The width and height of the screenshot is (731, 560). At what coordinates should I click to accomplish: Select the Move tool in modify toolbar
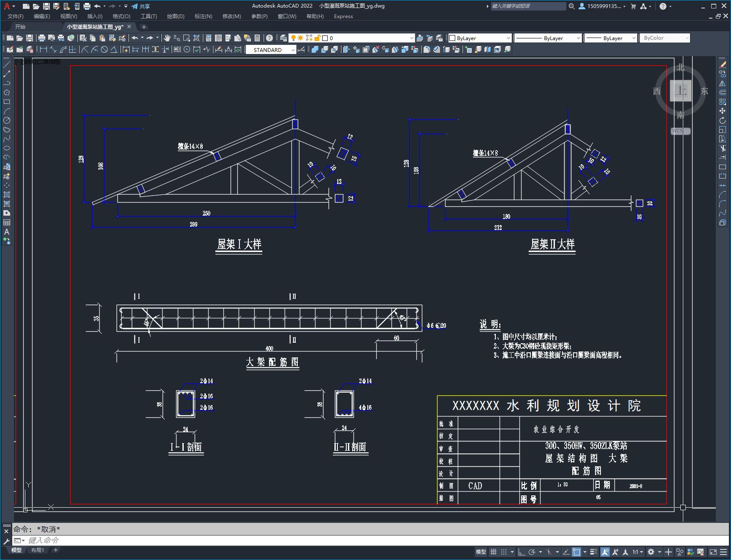click(723, 111)
